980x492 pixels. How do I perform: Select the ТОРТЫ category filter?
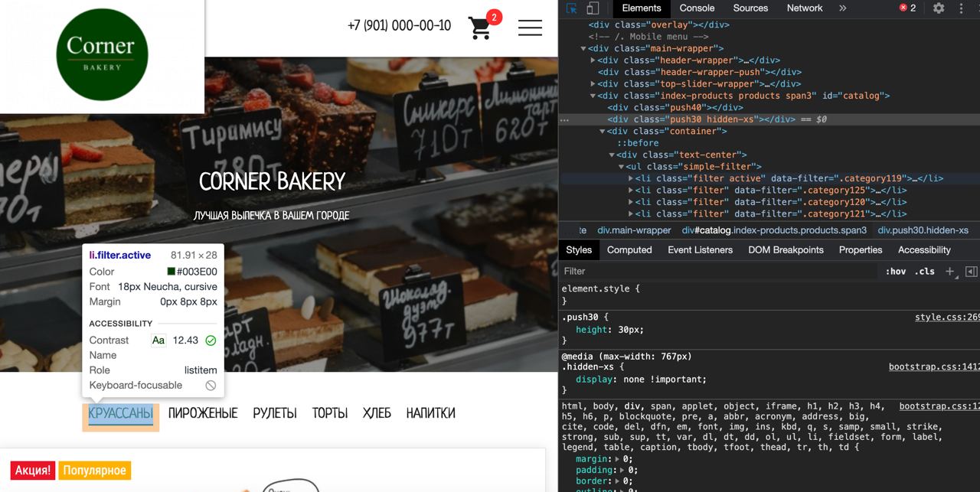pyautogui.click(x=330, y=413)
